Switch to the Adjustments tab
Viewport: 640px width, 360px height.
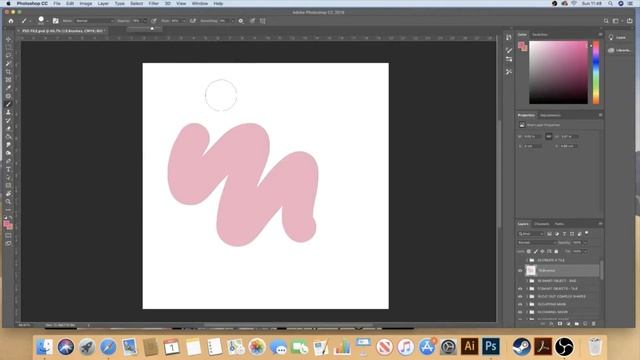(x=550, y=115)
